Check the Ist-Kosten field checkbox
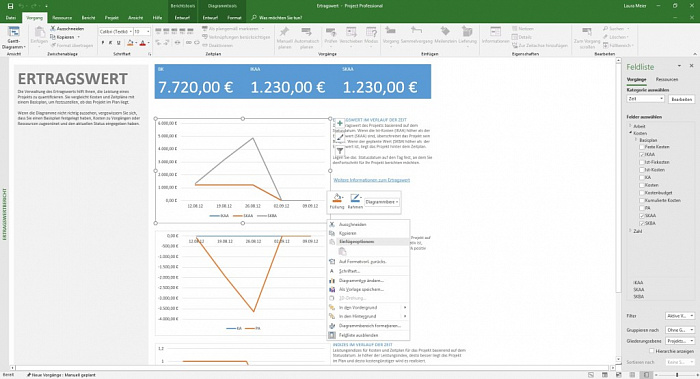 (642, 170)
